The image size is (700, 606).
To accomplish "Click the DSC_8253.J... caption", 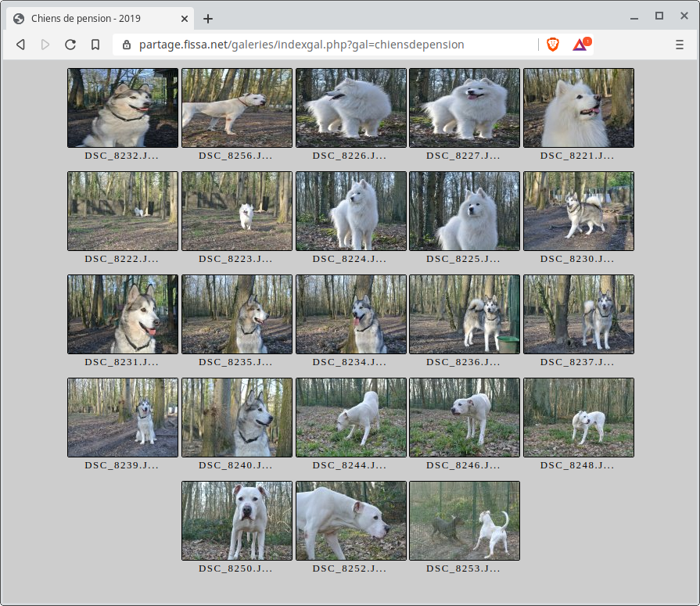I will (463, 569).
